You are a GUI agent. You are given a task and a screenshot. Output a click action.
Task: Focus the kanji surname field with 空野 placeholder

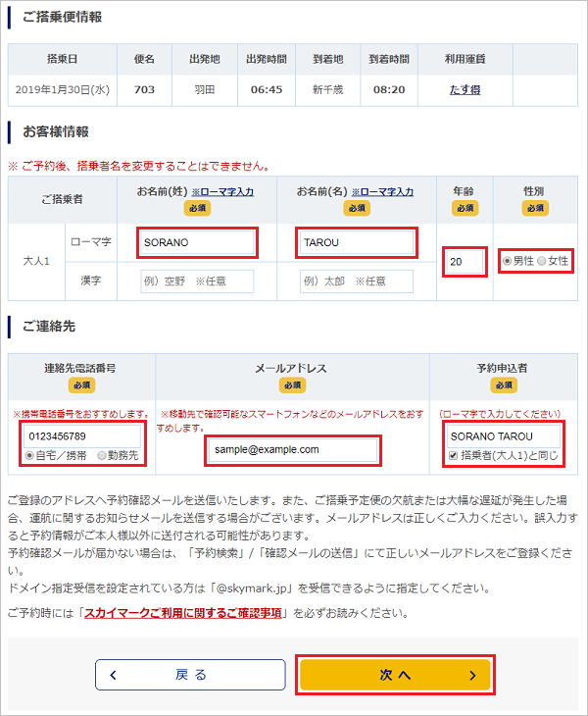point(197,281)
